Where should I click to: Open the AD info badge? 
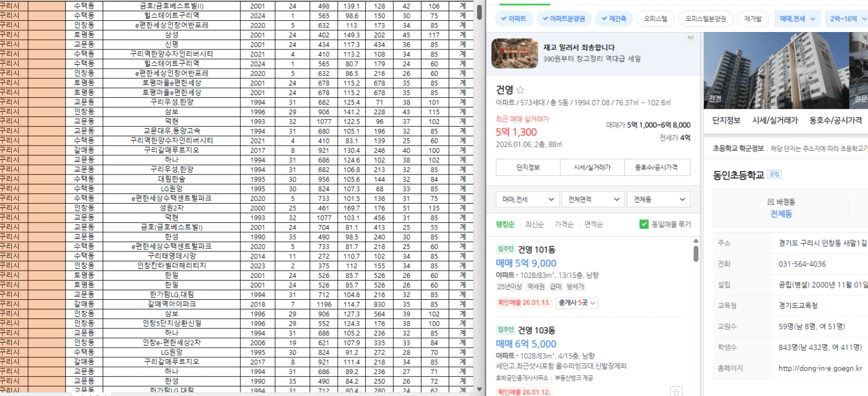(690, 37)
